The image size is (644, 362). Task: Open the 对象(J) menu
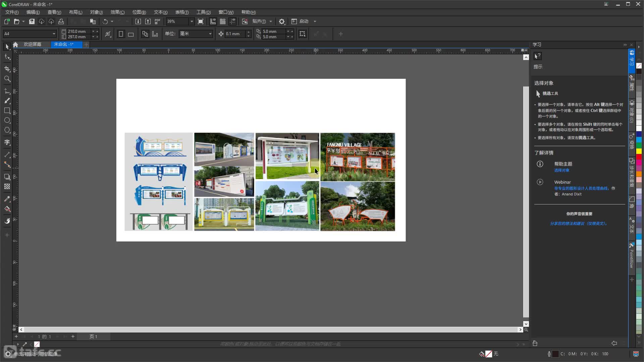pos(96,12)
